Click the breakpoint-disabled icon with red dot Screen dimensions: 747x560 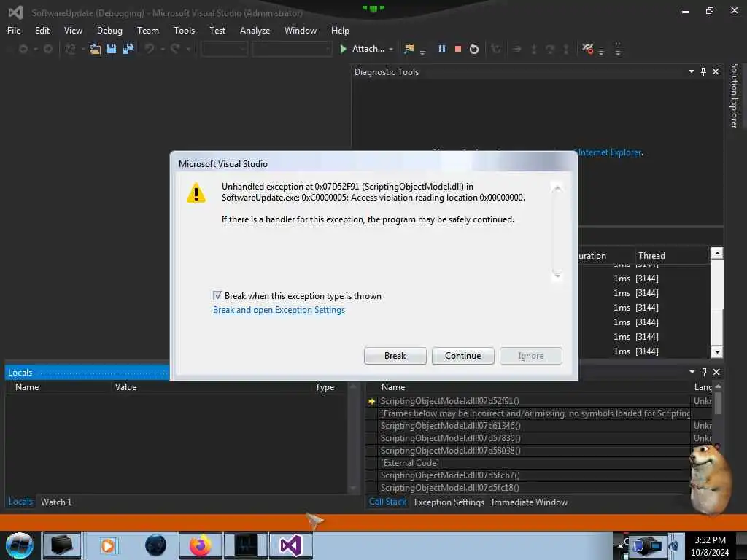tap(588, 49)
